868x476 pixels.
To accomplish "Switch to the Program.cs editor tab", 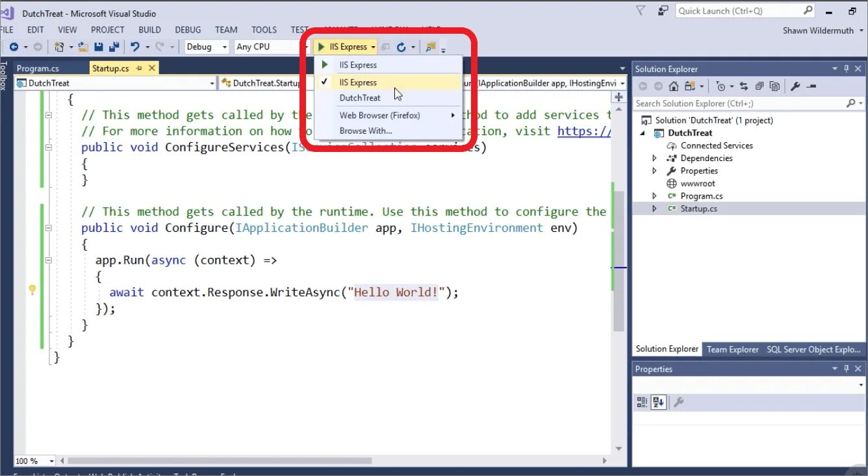I will click(37, 68).
